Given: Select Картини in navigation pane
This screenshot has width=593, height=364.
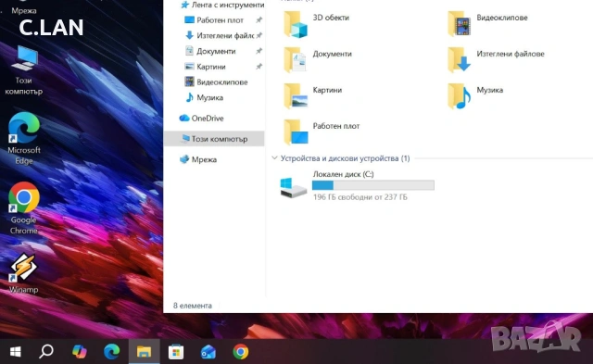Looking at the screenshot, I should click(205, 67).
